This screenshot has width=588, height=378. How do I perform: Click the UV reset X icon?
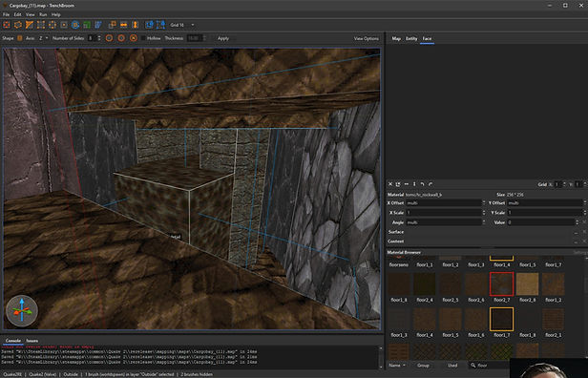coord(390,184)
